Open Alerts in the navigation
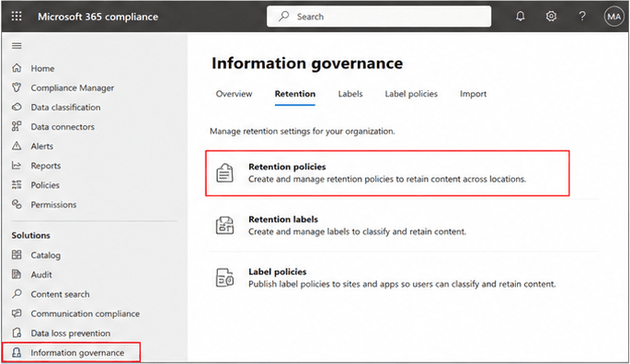Viewport: 630px width, 364px height. point(41,146)
